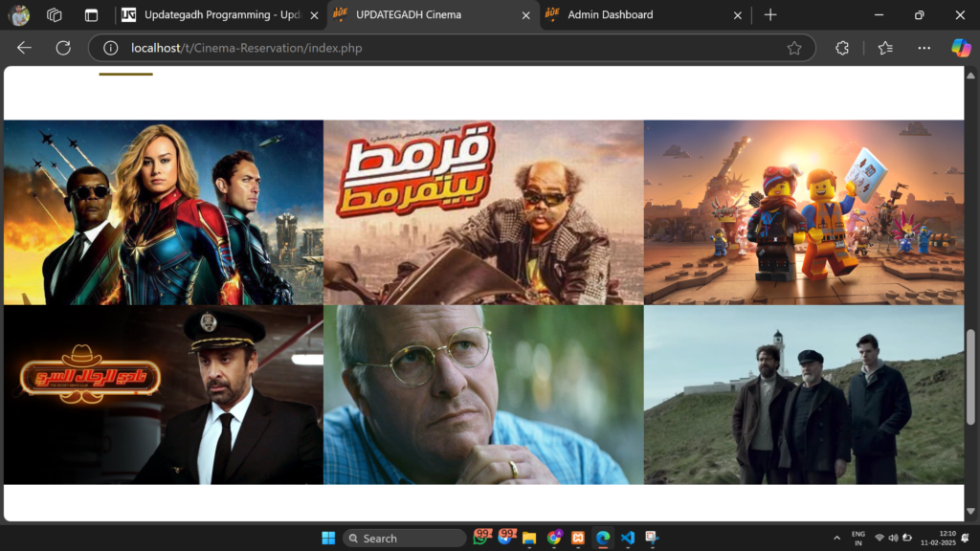The width and height of the screenshot is (980, 551).
Task: Close the UPDATEGADH Cinema tab
Action: point(526,15)
